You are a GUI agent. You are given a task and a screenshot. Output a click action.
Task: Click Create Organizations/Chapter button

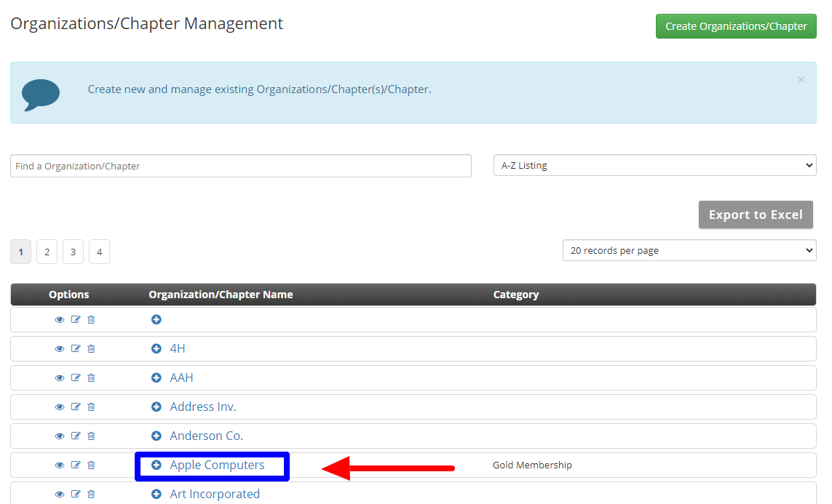[736, 26]
